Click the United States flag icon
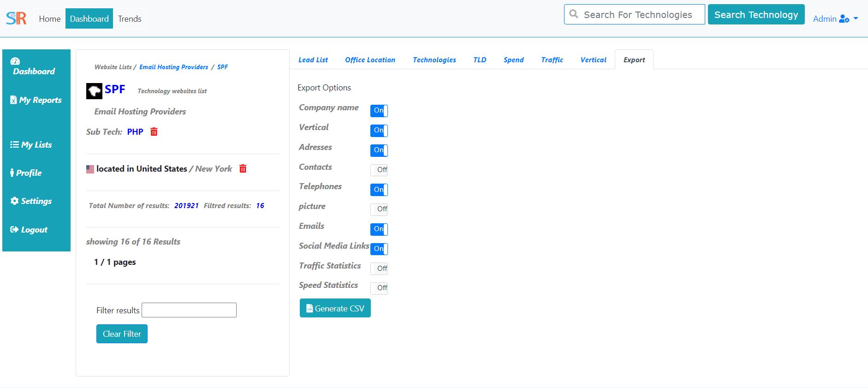 click(x=90, y=169)
